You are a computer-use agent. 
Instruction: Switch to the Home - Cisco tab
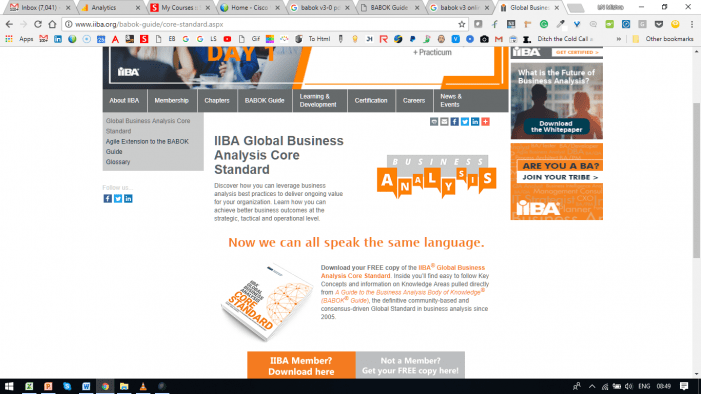(x=250, y=8)
